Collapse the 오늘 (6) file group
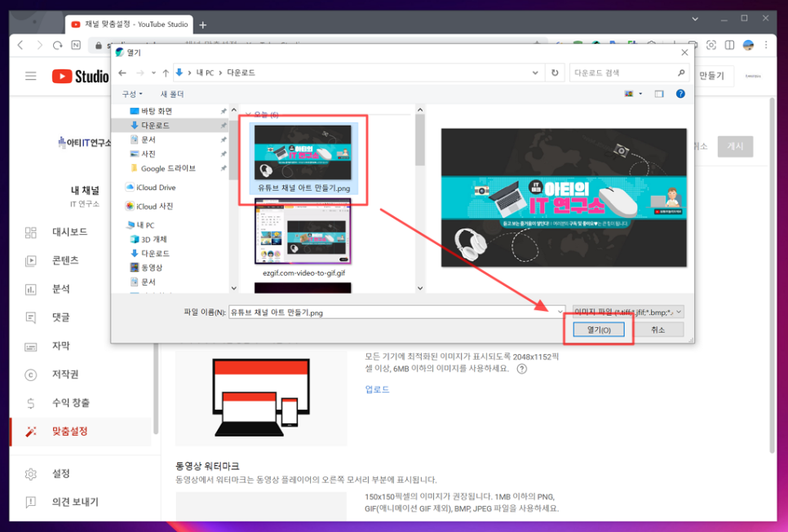 [248, 115]
